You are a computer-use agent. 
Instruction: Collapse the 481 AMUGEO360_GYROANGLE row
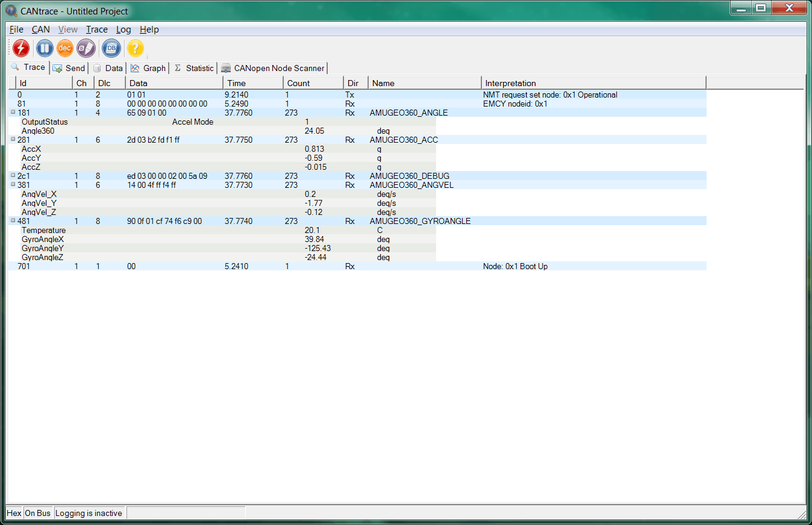[x=13, y=220]
